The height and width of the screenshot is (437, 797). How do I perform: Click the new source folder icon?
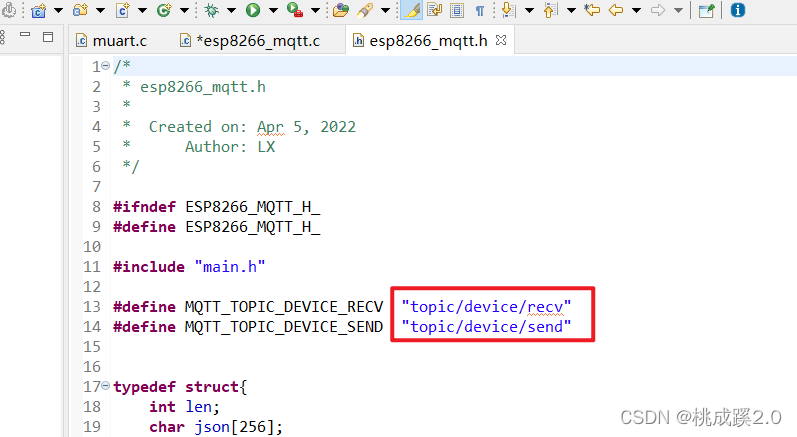point(80,10)
